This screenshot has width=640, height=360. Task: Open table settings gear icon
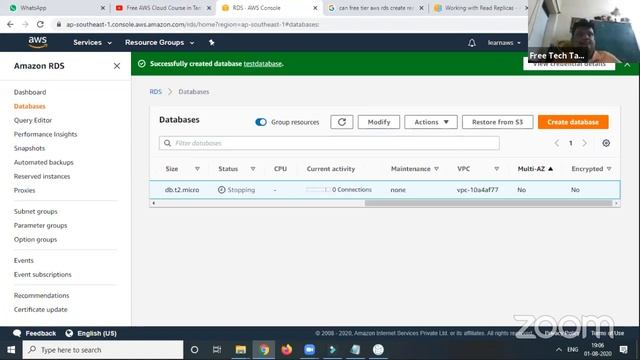tap(606, 143)
